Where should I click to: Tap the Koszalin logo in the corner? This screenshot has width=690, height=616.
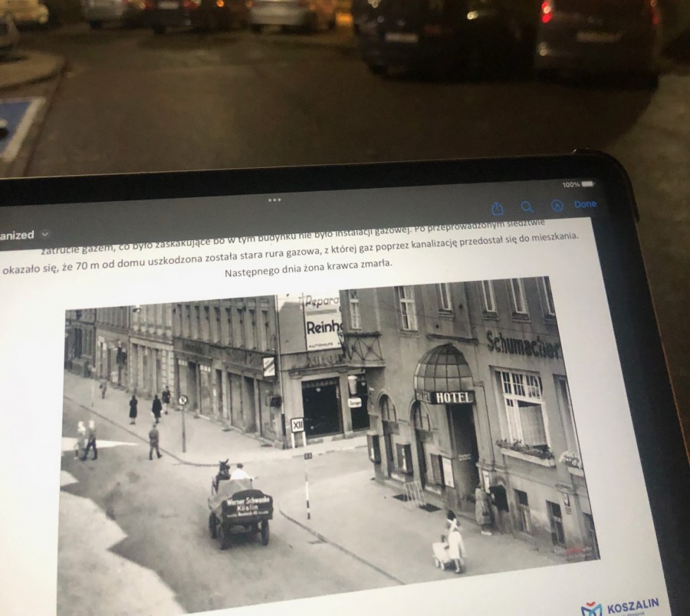pos(620,608)
